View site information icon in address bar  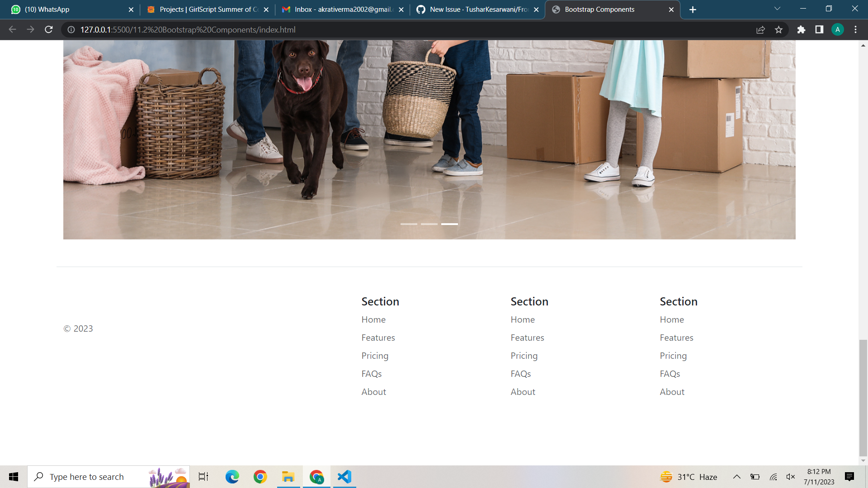tap(71, 30)
